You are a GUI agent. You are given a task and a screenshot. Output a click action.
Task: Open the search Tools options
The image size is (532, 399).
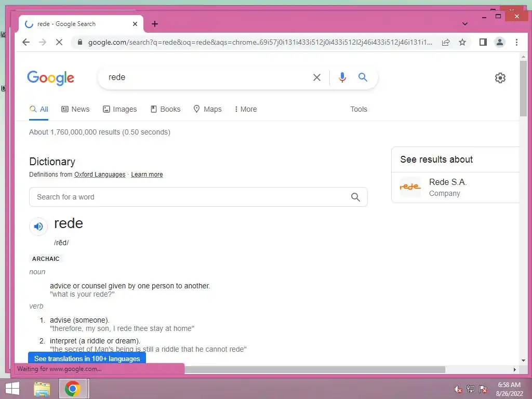tap(358, 109)
